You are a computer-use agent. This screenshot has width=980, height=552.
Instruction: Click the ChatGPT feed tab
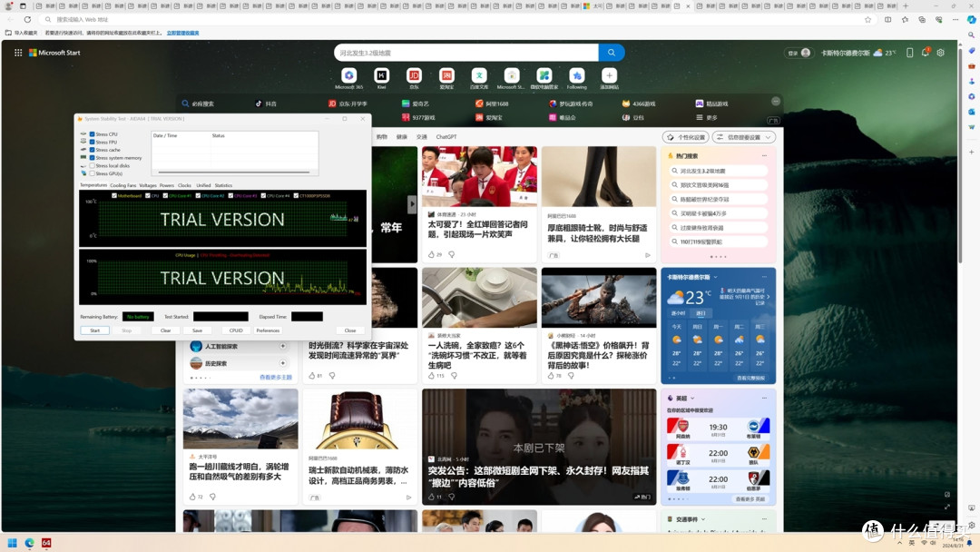(446, 137)
